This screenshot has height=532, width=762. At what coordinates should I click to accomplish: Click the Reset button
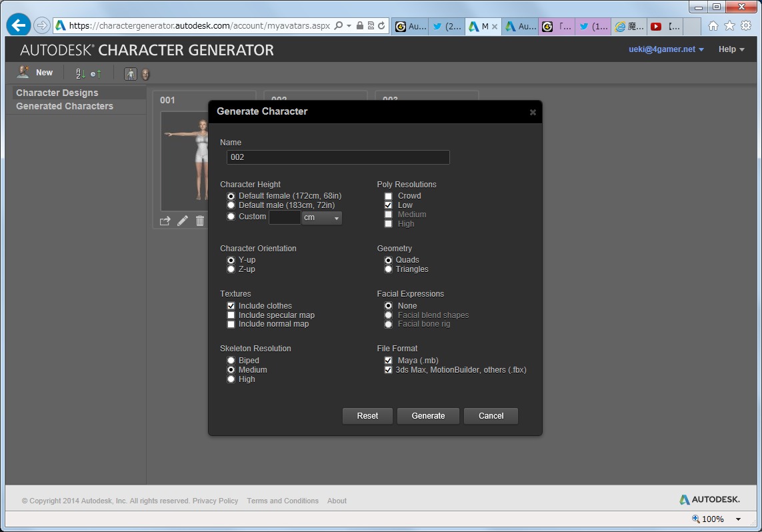pos(367,416)
